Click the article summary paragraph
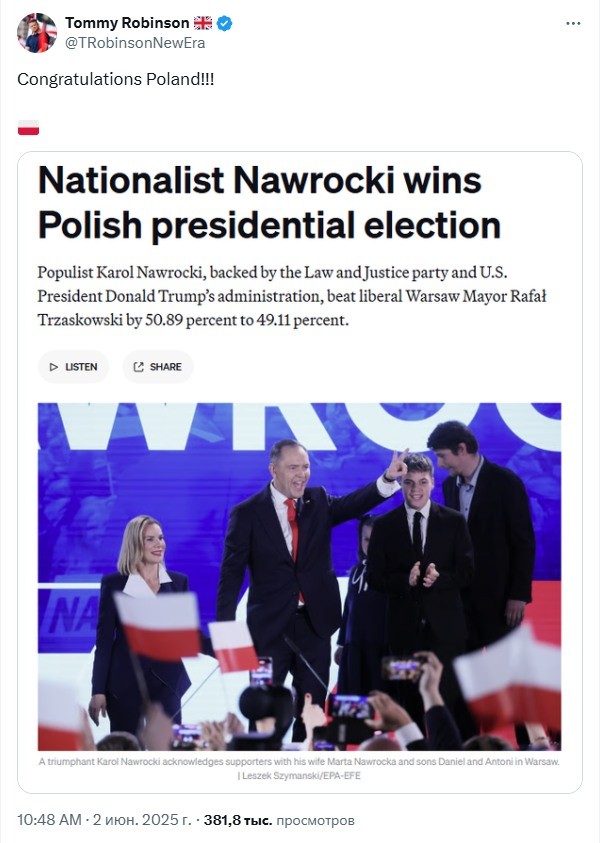Viewport: 600px width, 843px height. 292,296
